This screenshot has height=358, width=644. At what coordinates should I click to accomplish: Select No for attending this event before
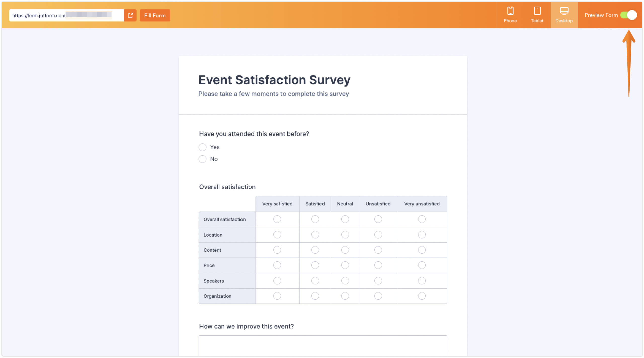point(203,159)
